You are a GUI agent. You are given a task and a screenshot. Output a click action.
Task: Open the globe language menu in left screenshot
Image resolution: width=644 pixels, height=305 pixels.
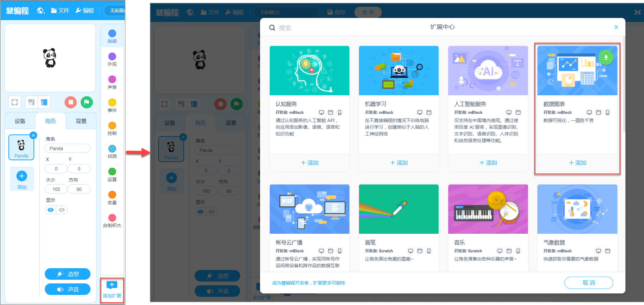coord(41,11)
